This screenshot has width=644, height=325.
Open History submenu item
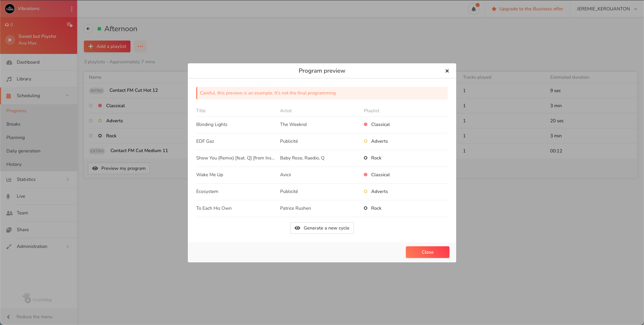(14, 164)
